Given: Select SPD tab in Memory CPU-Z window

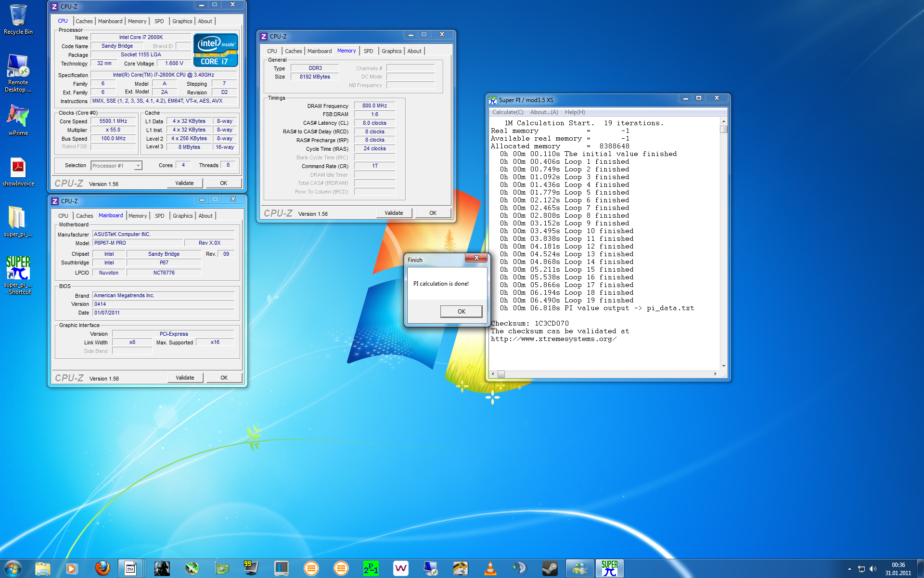Looking at the screenshot, I should (x=368, y=51).
